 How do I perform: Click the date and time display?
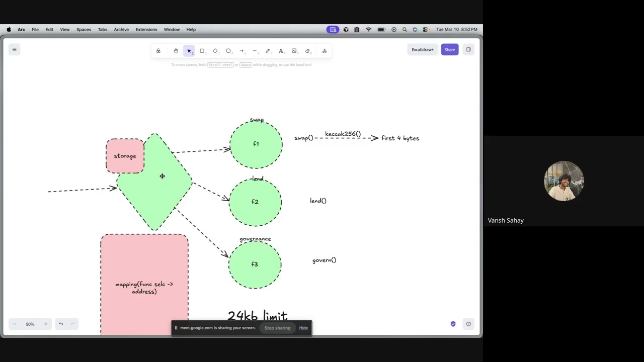pyautogui.click(x=457, y=30)
